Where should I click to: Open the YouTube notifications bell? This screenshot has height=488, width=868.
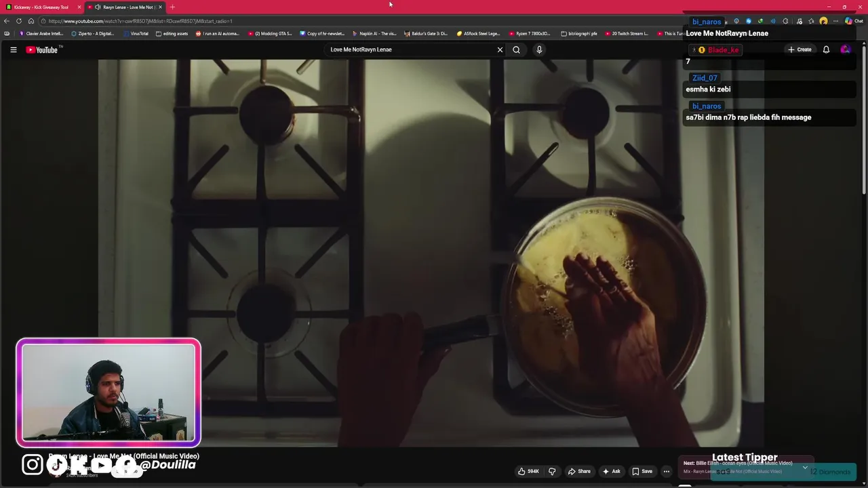coord(826,49)
